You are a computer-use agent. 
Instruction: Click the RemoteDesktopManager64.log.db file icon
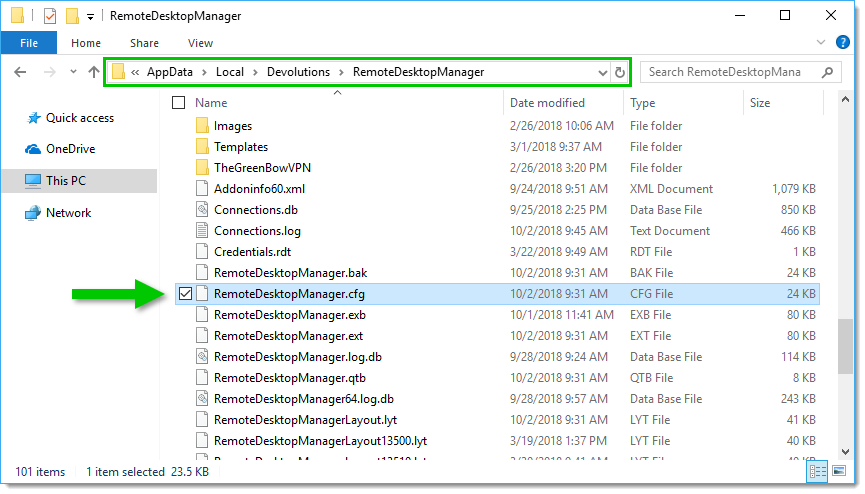202,399
